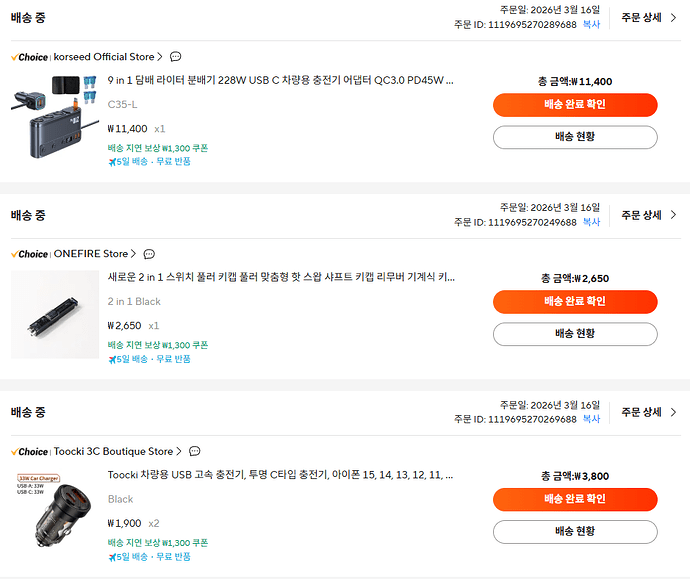
Task: Click airplane delivery icon under the C35-L item
Action: (x=112, y=162)
